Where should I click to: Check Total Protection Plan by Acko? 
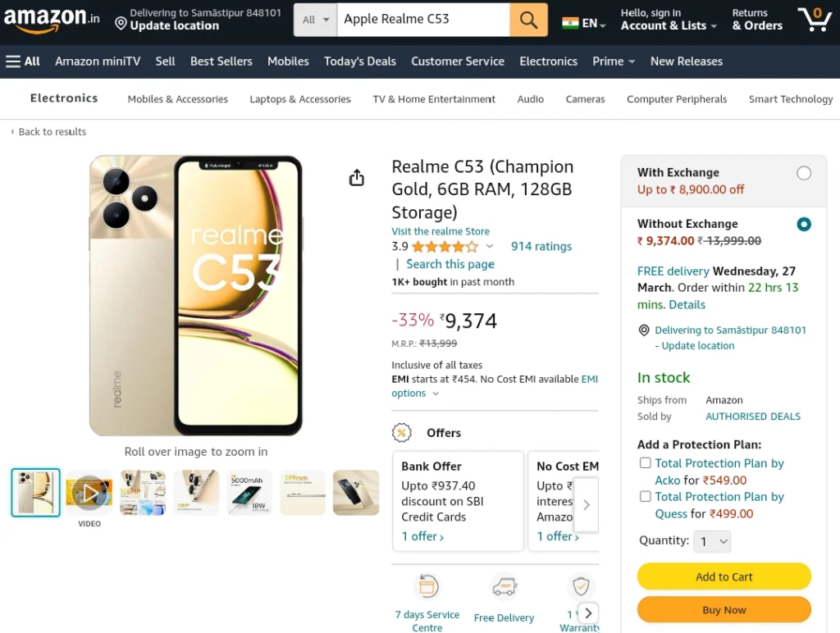pyautogui.click(x=646, y=462)
